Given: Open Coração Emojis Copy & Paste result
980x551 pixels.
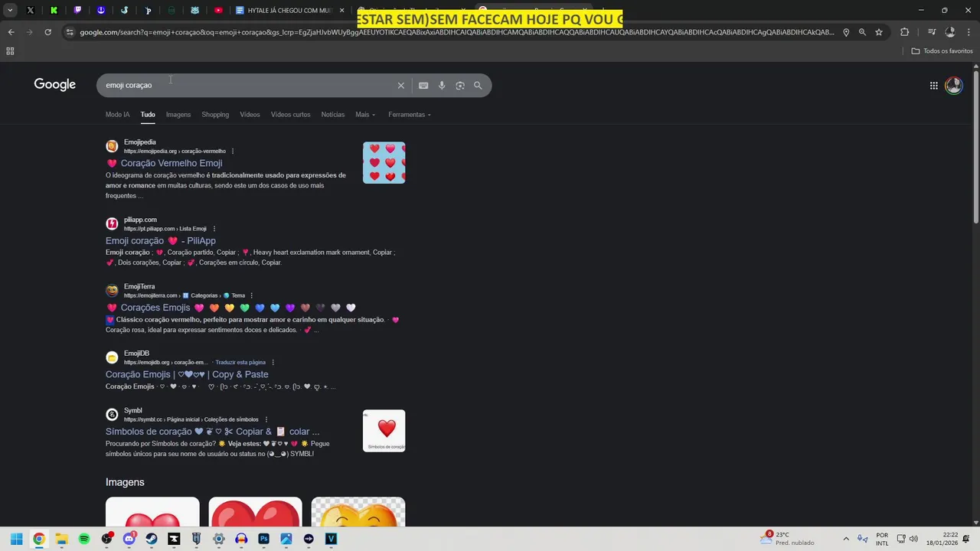Looking at the screenshot, I should pyautogui.click(x=187, y=374).
